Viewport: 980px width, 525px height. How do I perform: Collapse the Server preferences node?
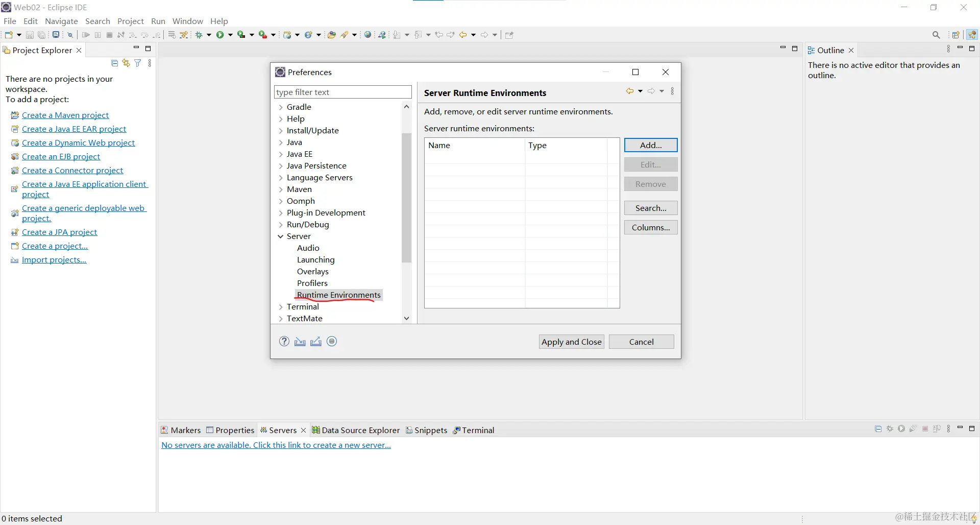coord(281,236)
